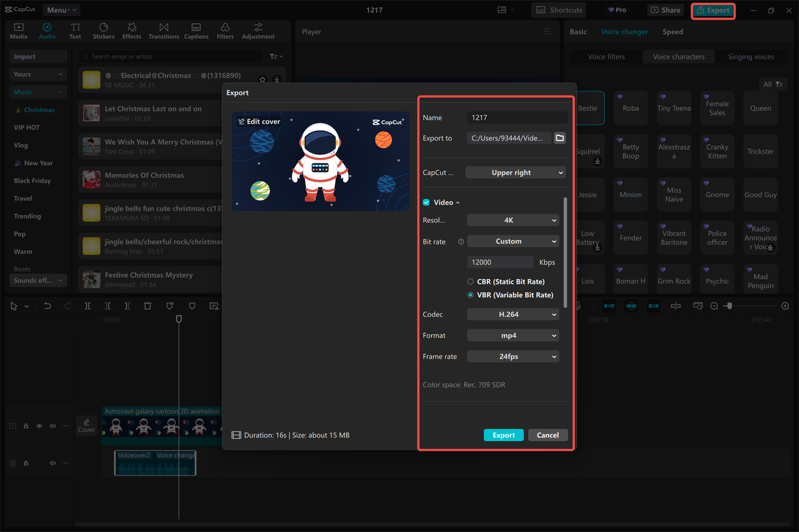The width and height of the screenshot is (799, 532).
Task: Edit the export Name field showing 1217
Action: click(517, 117)
